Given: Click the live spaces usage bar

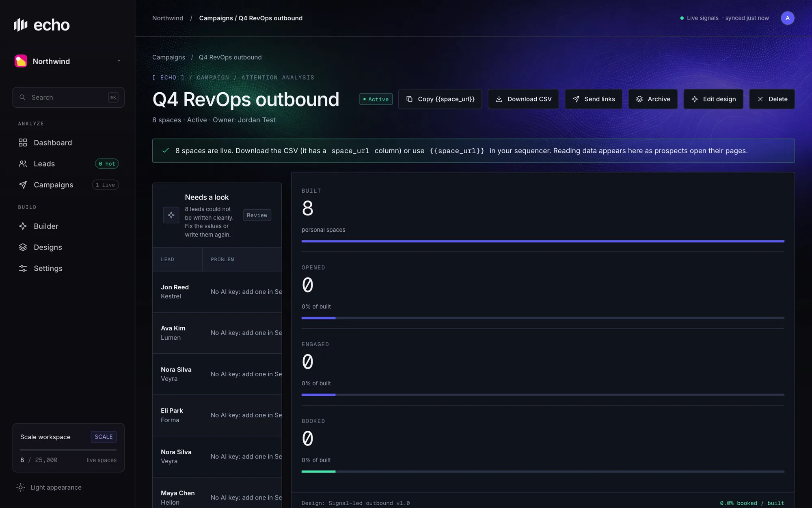Looking at the screenshot, I should coord(68,450).
